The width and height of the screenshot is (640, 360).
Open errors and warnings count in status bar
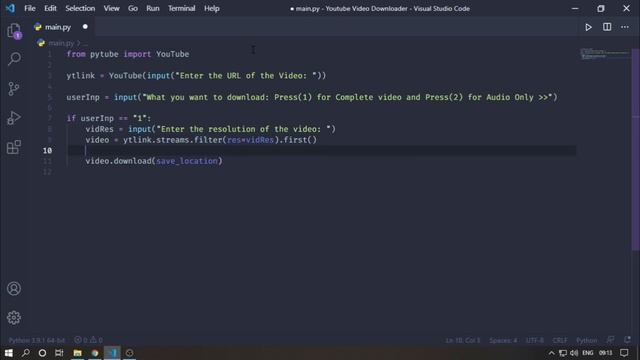point(88,340)
